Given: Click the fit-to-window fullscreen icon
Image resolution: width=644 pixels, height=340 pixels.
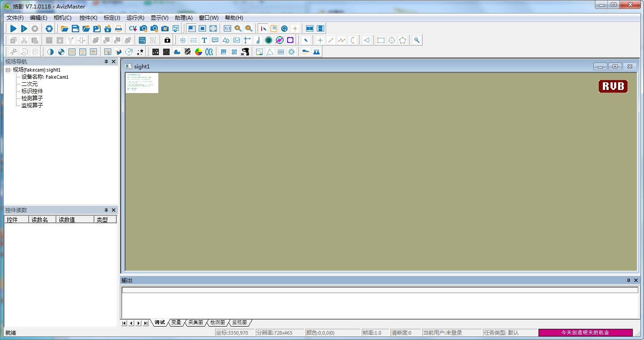Looking at the screenshot, I should (x=213, y=29).
